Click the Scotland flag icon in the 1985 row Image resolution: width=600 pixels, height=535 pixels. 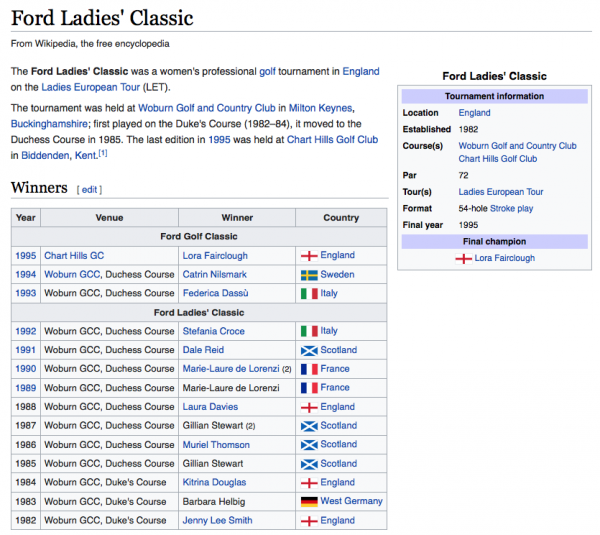click(309, 464)
